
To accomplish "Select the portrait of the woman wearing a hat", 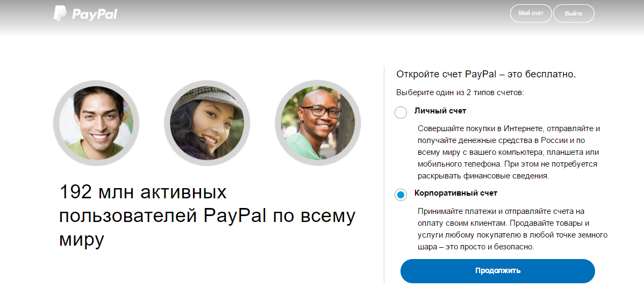I will [206, 123].
